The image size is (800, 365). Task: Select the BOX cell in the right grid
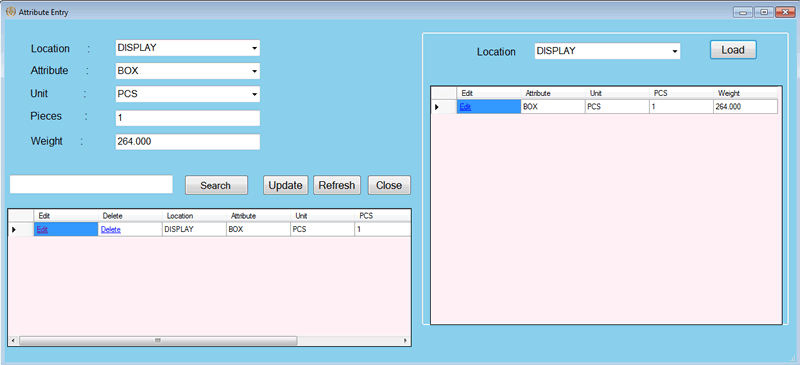pos(553,107)
